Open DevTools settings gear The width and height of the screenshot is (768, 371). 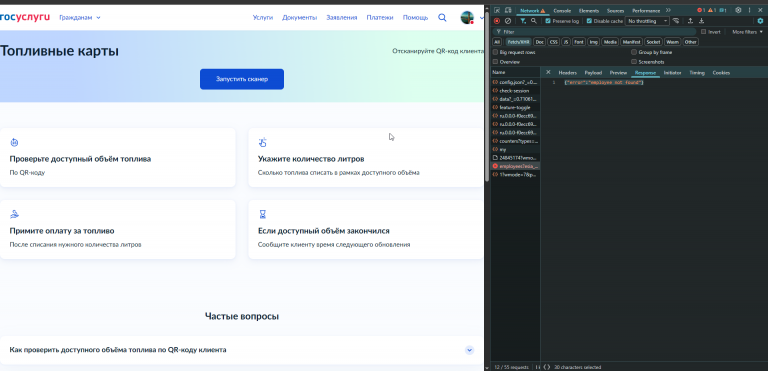[x=738, y=10]
